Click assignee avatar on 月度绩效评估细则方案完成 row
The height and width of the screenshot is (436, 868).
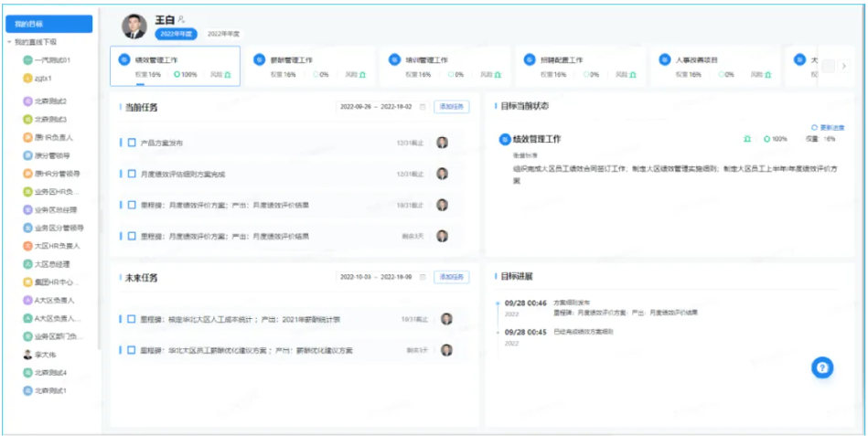click(442, 174)
